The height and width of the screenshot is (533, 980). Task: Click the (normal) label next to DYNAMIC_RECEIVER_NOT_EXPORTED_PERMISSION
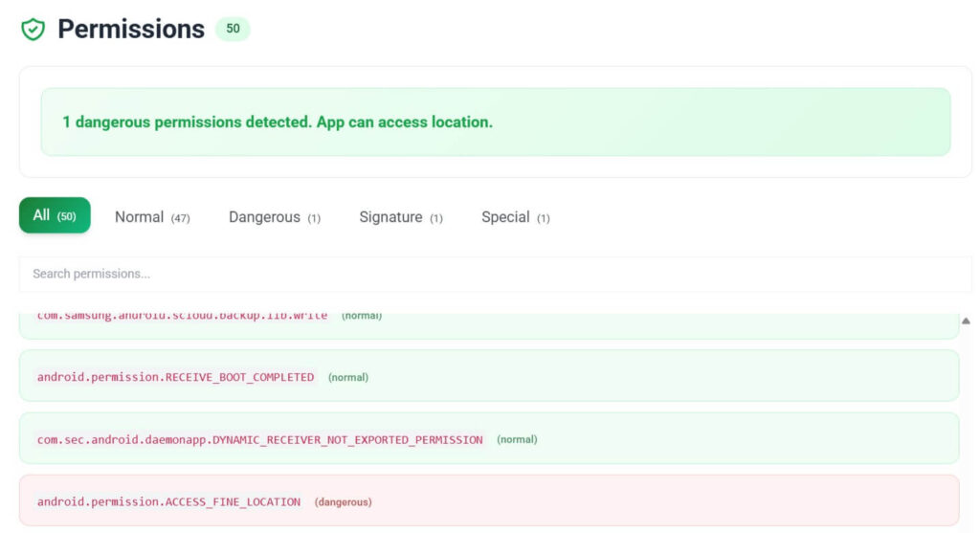click(x=517, y=439)
